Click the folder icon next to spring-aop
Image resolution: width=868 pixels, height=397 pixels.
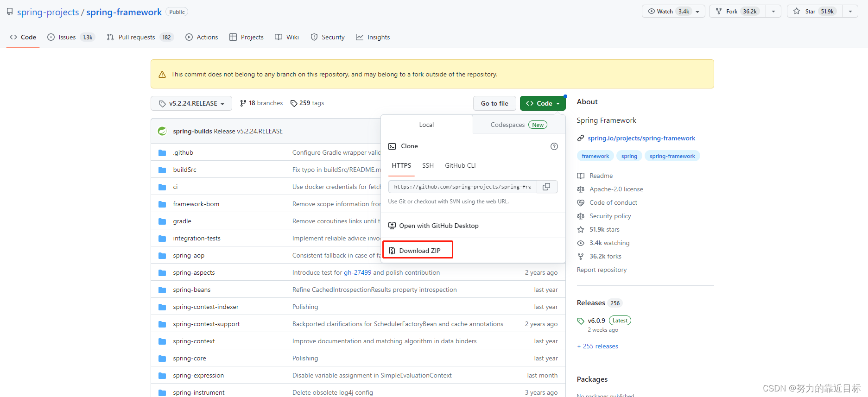[x=162, y=256]
